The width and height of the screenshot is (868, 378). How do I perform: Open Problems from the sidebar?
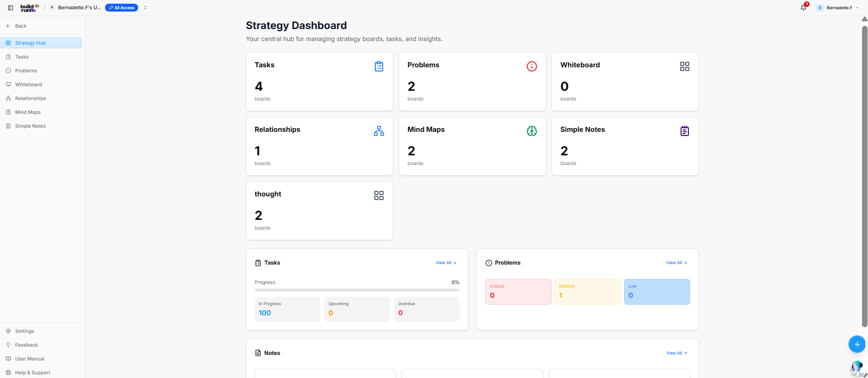41,71
